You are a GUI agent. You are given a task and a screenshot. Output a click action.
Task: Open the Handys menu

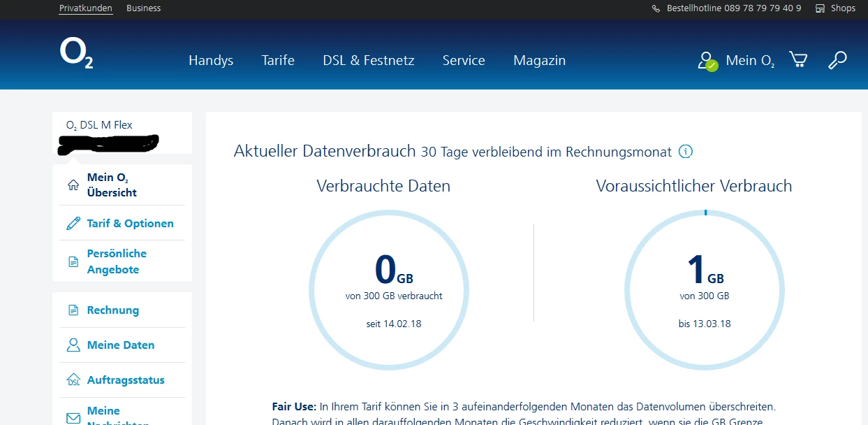(211, 61)
